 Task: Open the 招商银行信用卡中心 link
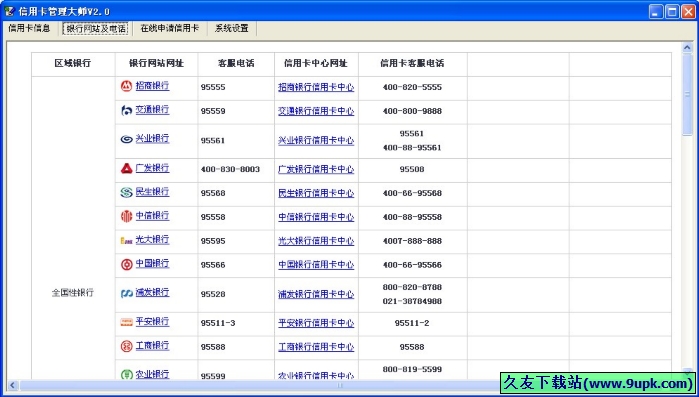[x=316, y=88]
